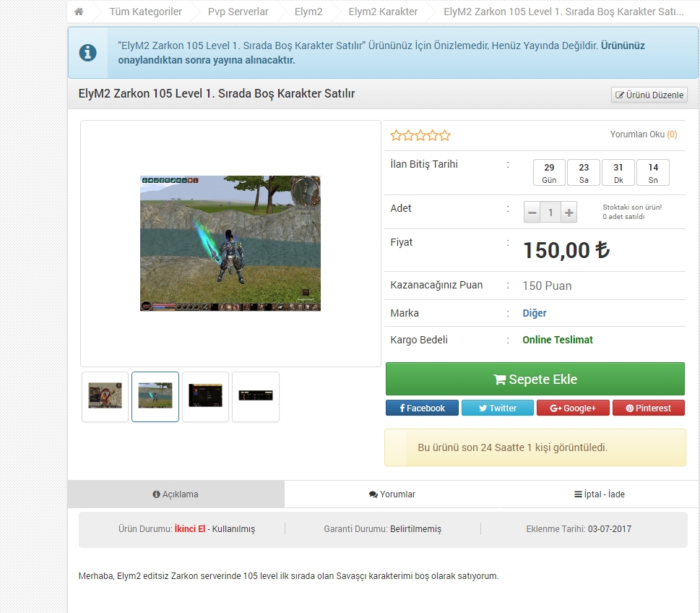Open the Diğer brand link
This screenshot has width=700, height=613.
pos(535,313)
